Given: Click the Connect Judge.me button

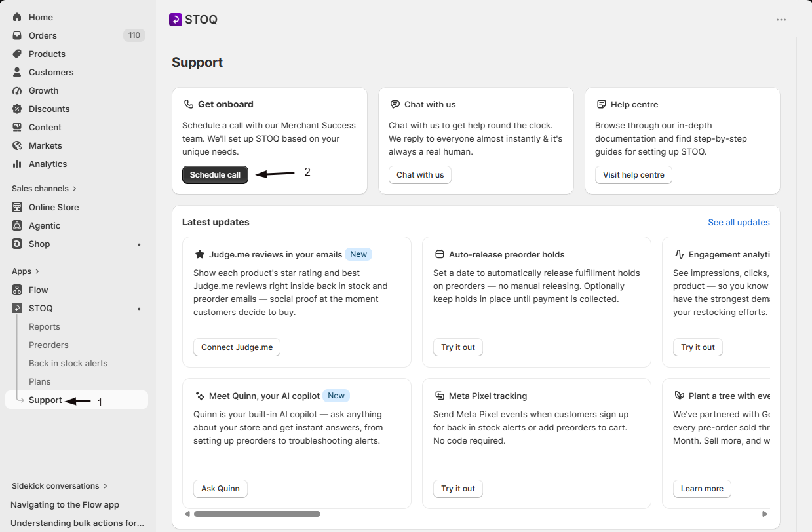Looking at the screenshot, I should point(237,347).
